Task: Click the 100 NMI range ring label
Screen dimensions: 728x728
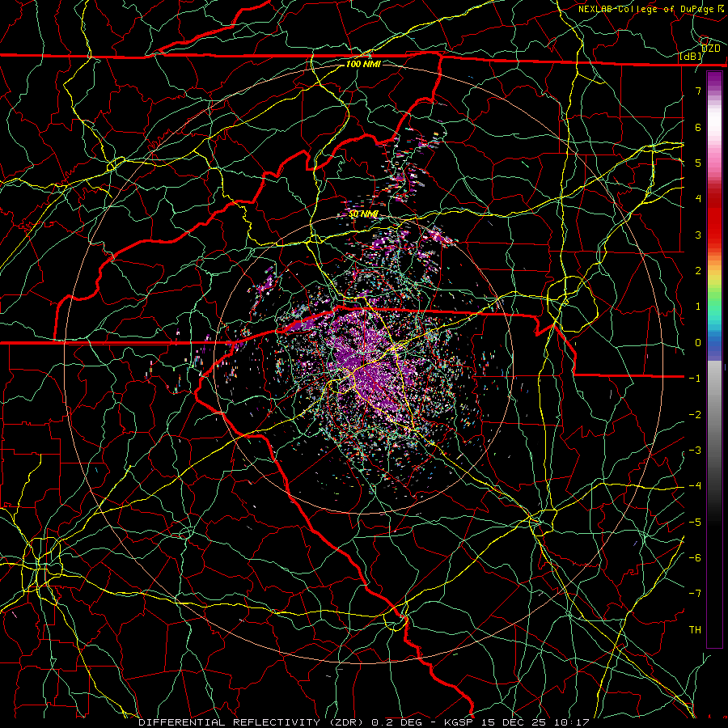Action: (x=363, y=64)
